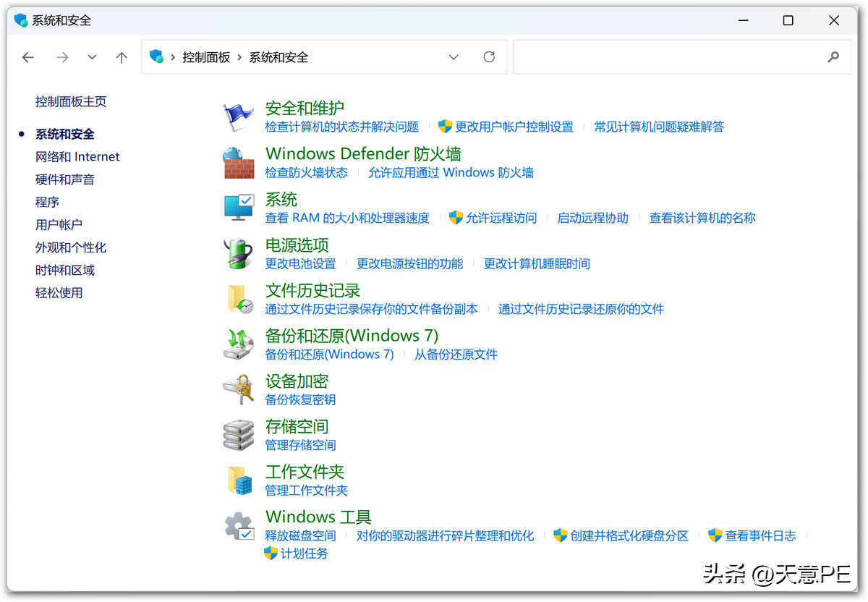
Task: Click the Backup and Restore drive icon
Action: click(238, 344)
